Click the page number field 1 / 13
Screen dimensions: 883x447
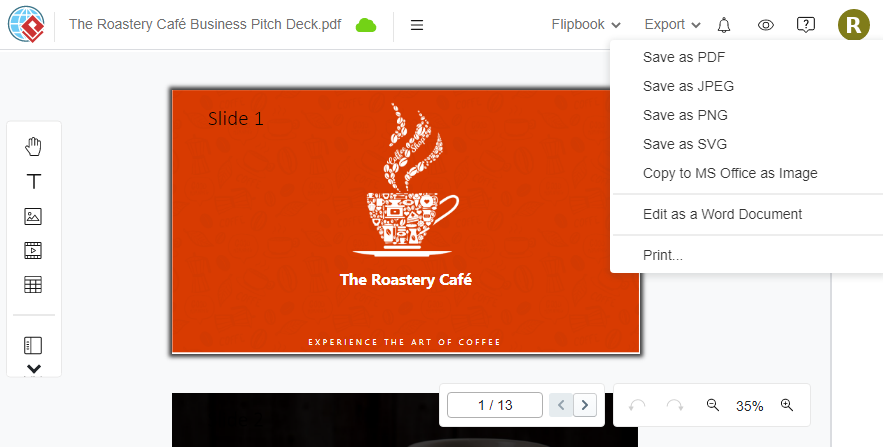(495, 405)
